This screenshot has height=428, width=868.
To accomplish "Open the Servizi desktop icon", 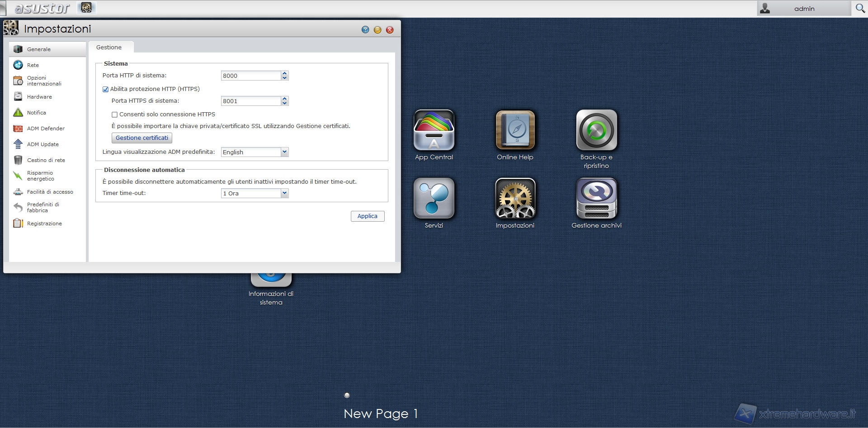I will (434, 199).
